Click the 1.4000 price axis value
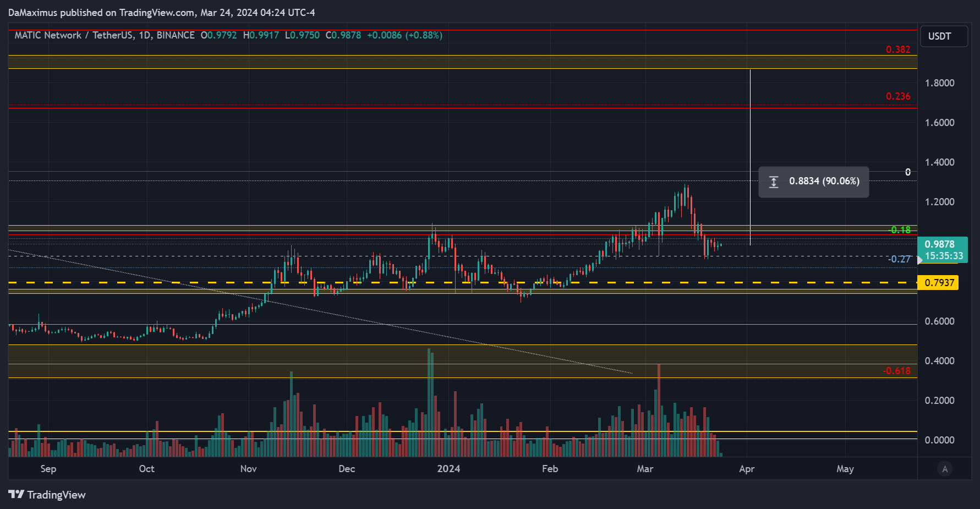This screenshot has width=980, height=509. point(939,162)
